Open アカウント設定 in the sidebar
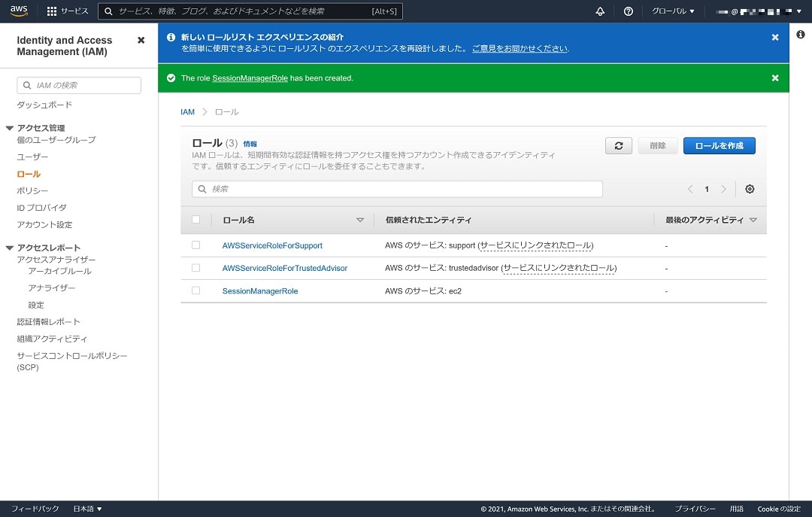This screenshot has width=812, height=517. pyautogui.click(x=44, y=224)
